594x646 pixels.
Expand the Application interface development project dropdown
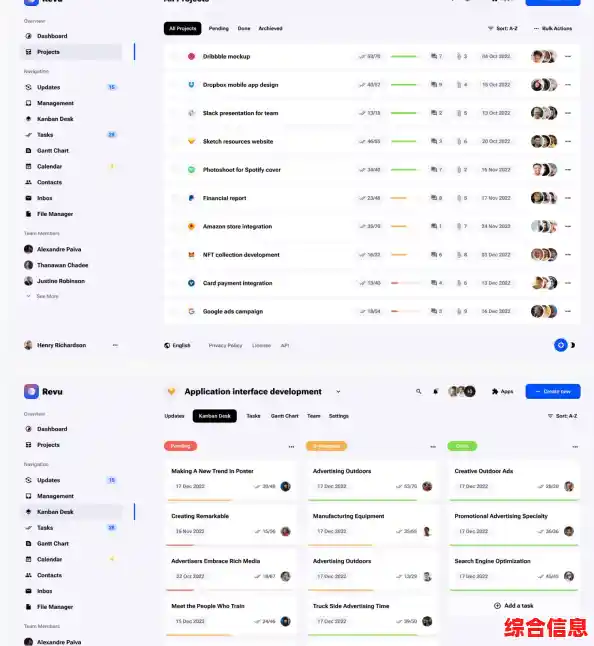click(338, 392)
